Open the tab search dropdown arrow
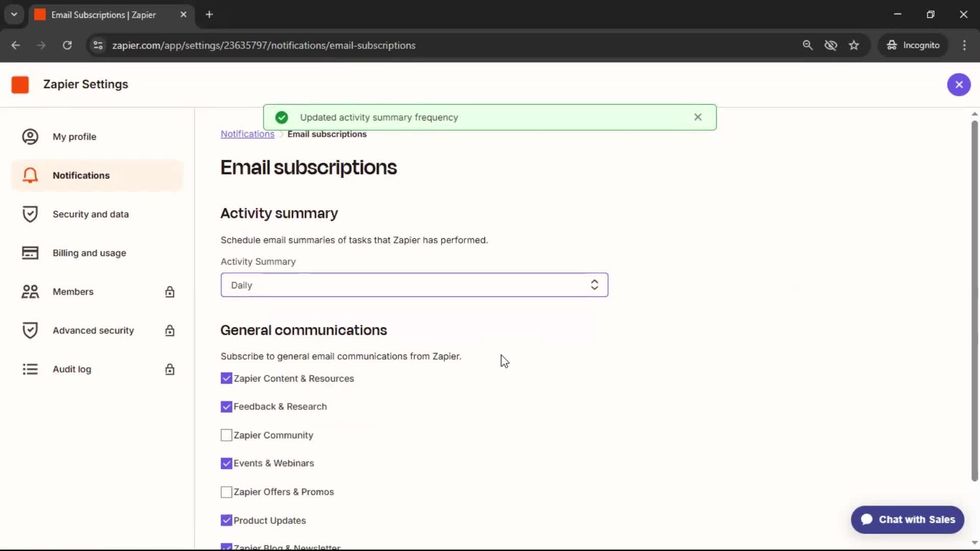This screenshot has height=551, width=980. (14, 15)
